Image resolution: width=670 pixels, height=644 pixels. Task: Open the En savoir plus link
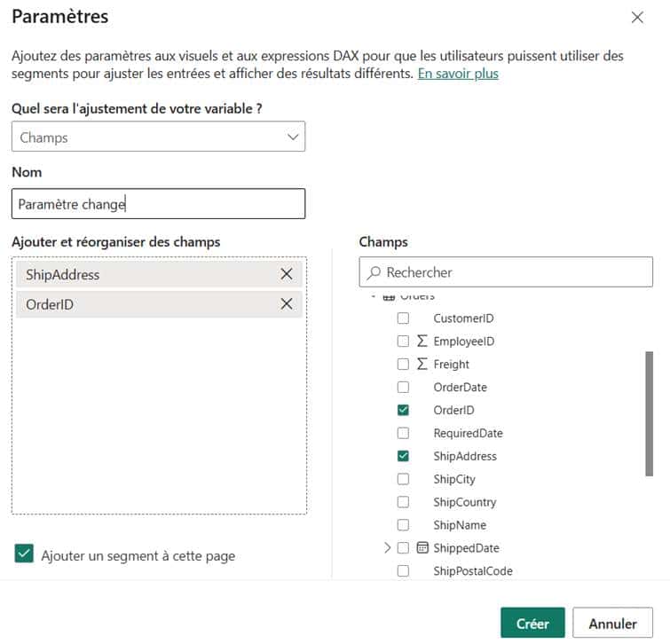[458, 74]
